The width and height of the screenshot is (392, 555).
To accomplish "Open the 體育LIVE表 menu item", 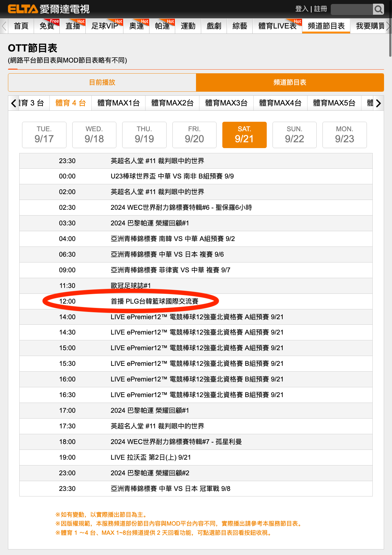I will tap(277, 26).
